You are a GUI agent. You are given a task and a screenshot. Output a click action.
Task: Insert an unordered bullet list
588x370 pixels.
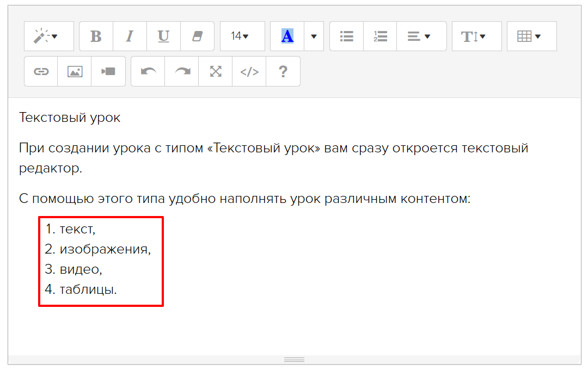click(346, 36)
